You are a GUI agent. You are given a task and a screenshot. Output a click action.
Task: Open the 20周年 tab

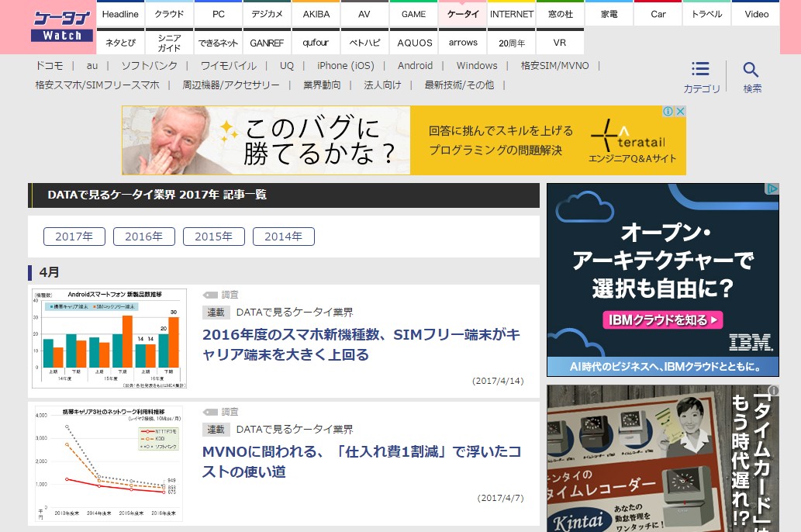click(511, 43)
